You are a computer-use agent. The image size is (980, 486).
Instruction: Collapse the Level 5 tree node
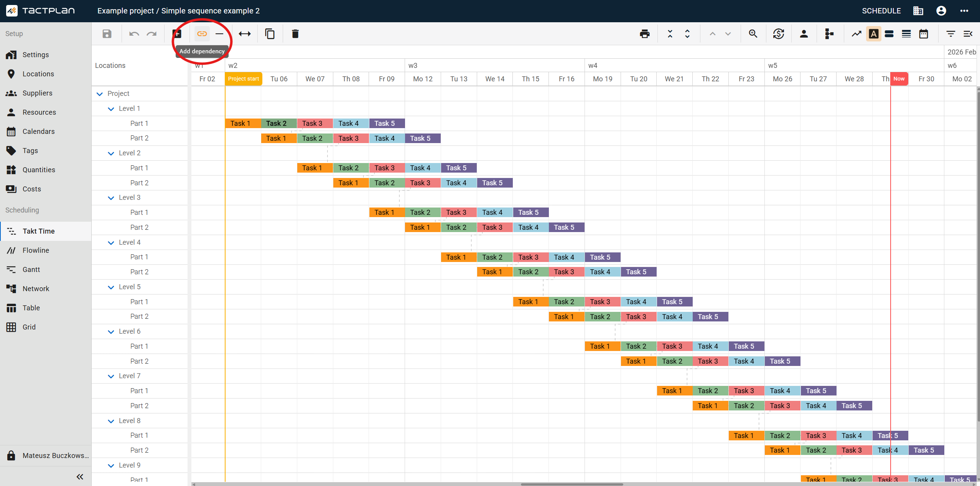pyautogui.click(x=111, y=287)
